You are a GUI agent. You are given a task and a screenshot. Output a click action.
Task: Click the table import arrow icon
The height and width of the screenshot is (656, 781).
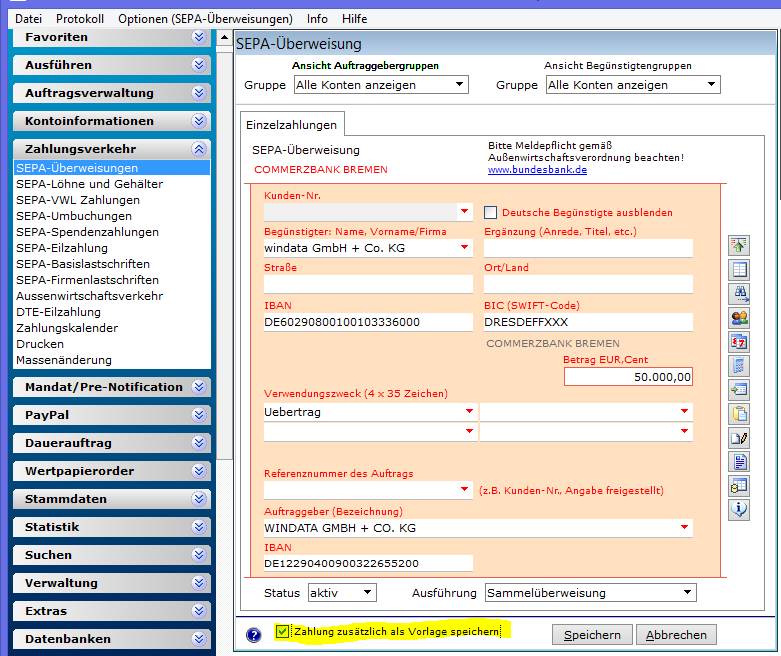pyautogui.click(x=739, y=390)
